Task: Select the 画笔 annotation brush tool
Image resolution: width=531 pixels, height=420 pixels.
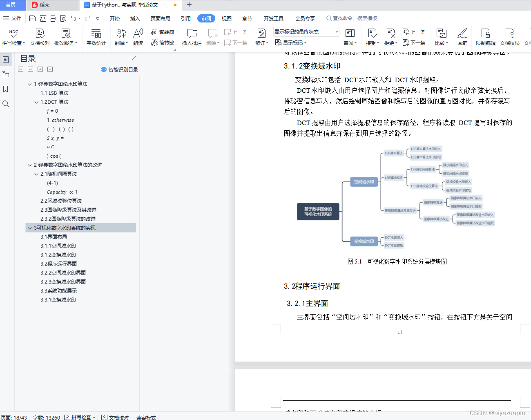Action: click(462, 36)
